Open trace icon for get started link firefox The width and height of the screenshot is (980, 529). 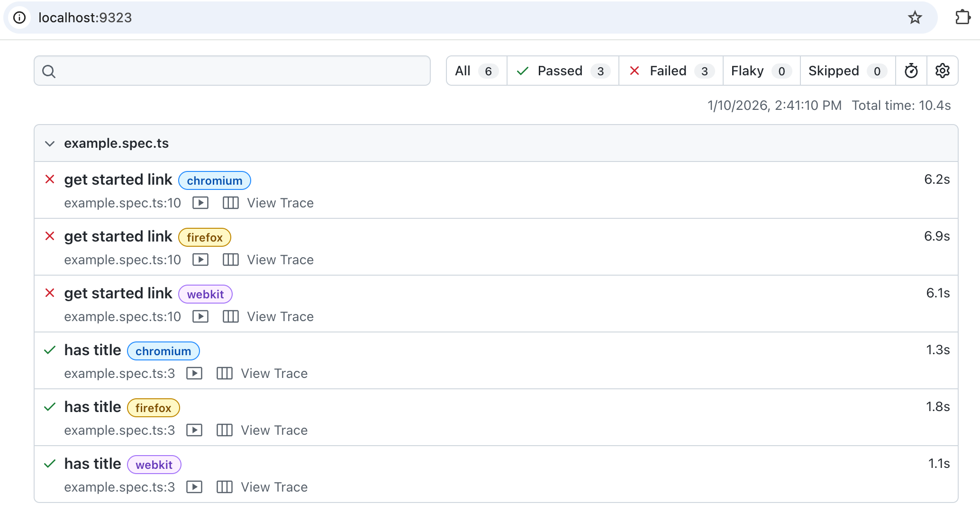tap(231, 260)
